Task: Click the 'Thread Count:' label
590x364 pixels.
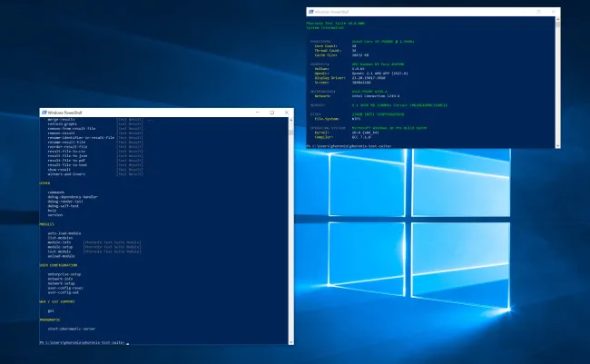Action: [328, 51]
